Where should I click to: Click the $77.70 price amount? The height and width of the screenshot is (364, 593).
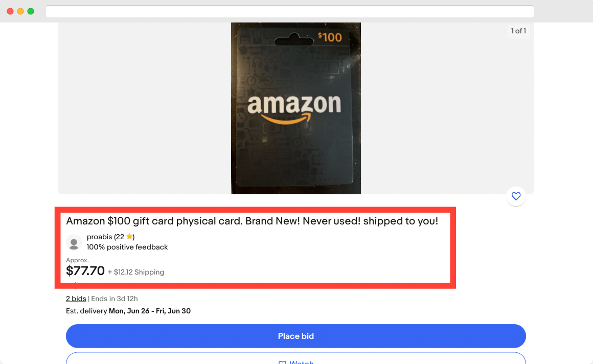[85, 270]
